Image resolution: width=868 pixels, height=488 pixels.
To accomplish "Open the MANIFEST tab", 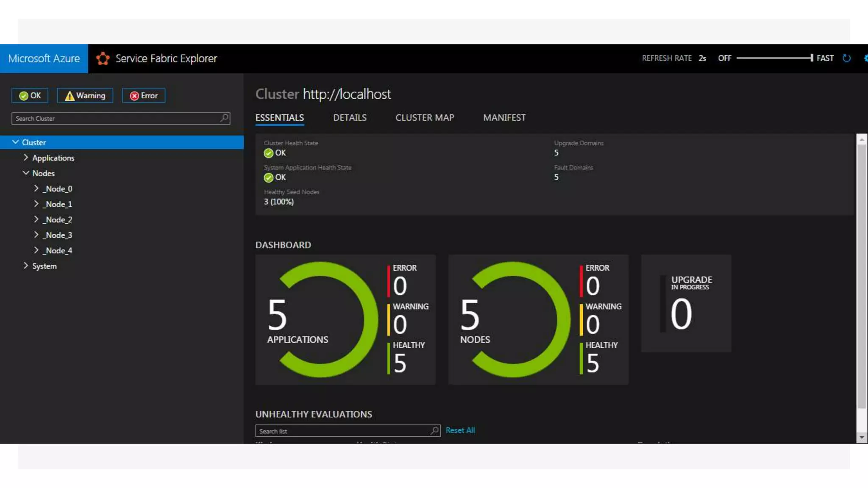I will tap(504, 118).
